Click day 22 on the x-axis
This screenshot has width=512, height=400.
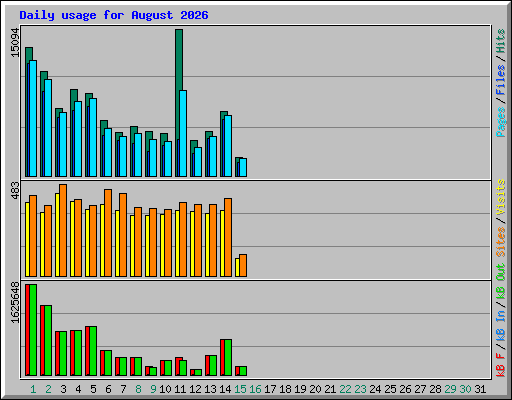point(345,389)
